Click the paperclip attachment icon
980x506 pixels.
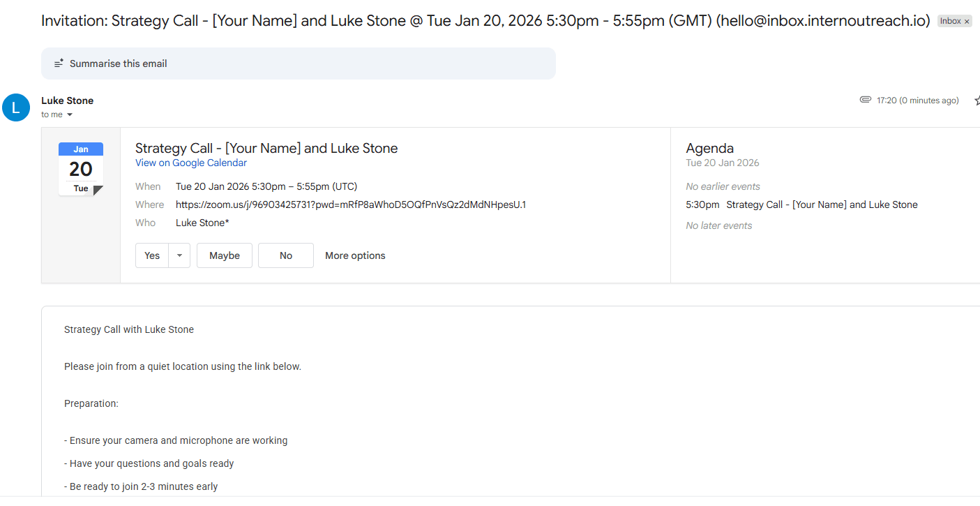point(866,100)
